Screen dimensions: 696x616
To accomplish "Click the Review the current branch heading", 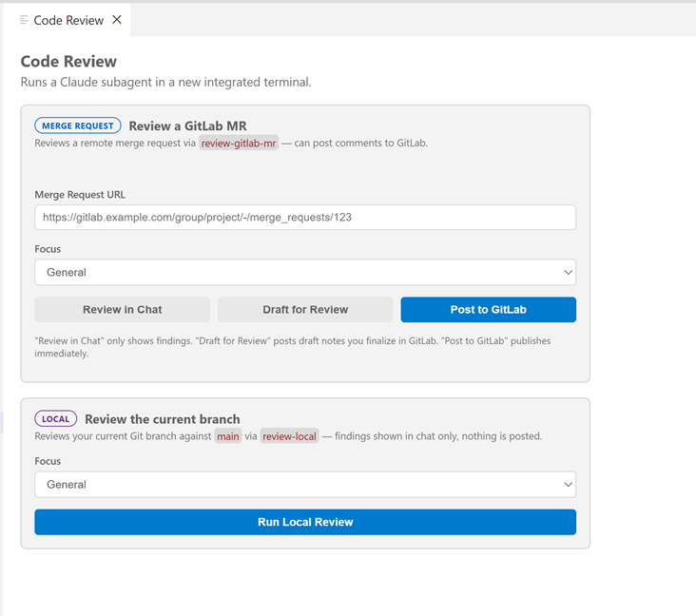I will pos(163,419).
